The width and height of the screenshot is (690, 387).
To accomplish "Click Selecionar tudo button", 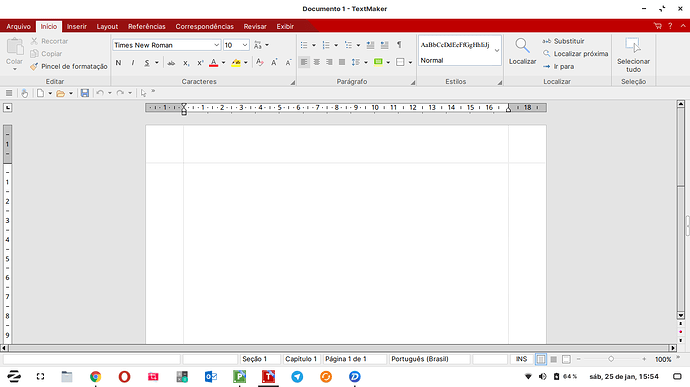I will pos(633,55).
